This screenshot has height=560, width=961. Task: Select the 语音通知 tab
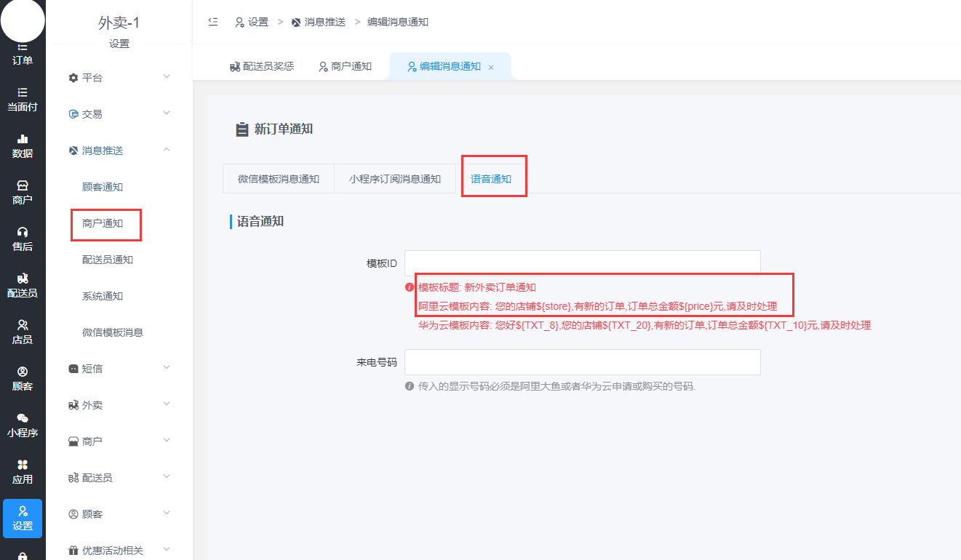[x=491, y=179]
